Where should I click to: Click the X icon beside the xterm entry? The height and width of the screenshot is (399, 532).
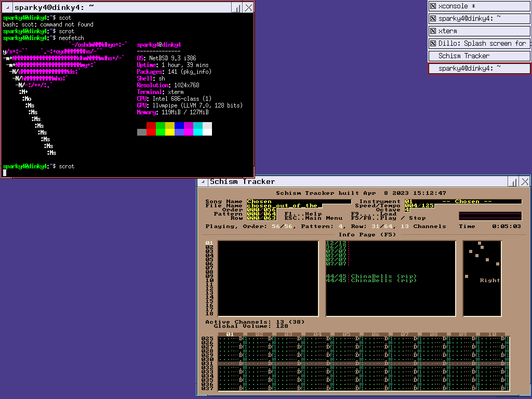[433, 31]
